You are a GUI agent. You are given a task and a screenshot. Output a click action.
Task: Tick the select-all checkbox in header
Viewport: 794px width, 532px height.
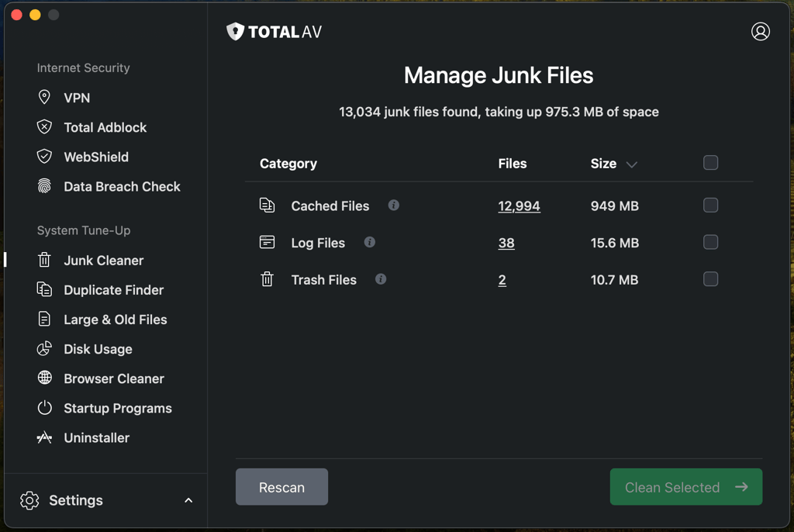pos(710,163)
